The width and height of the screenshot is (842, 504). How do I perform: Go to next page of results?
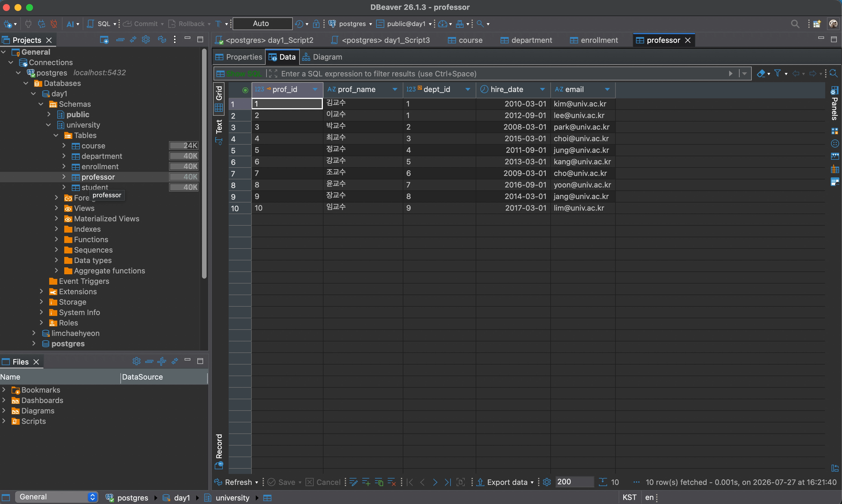(x=435, y=482)
